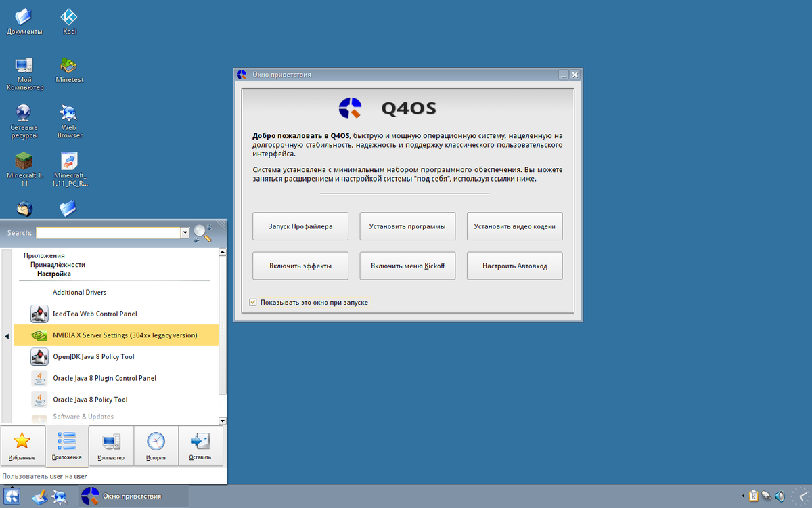Switch to the Оставить tab
The image size is (812, 508).
(200, 446)
